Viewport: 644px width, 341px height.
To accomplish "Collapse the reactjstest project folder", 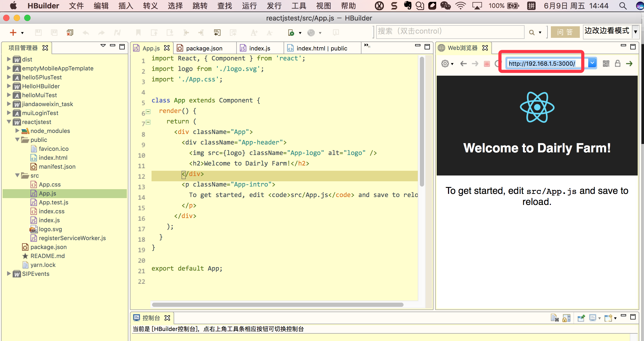I will click(9, 122).
